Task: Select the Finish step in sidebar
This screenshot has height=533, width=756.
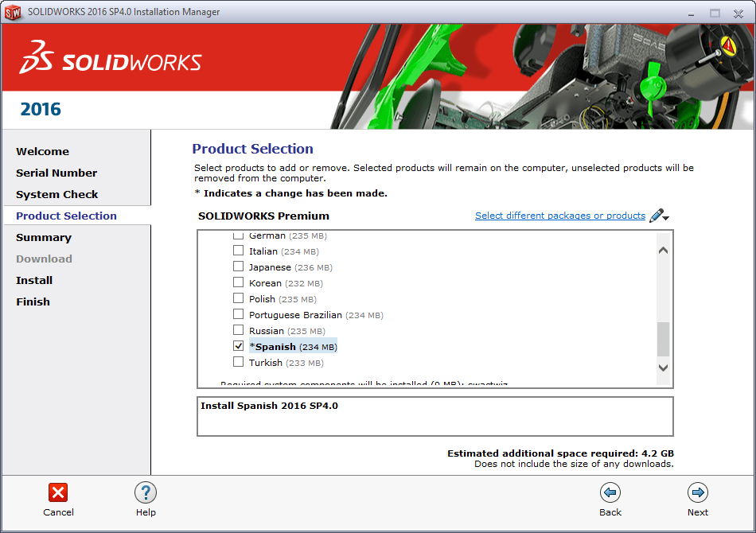Action: pos(33,302)
